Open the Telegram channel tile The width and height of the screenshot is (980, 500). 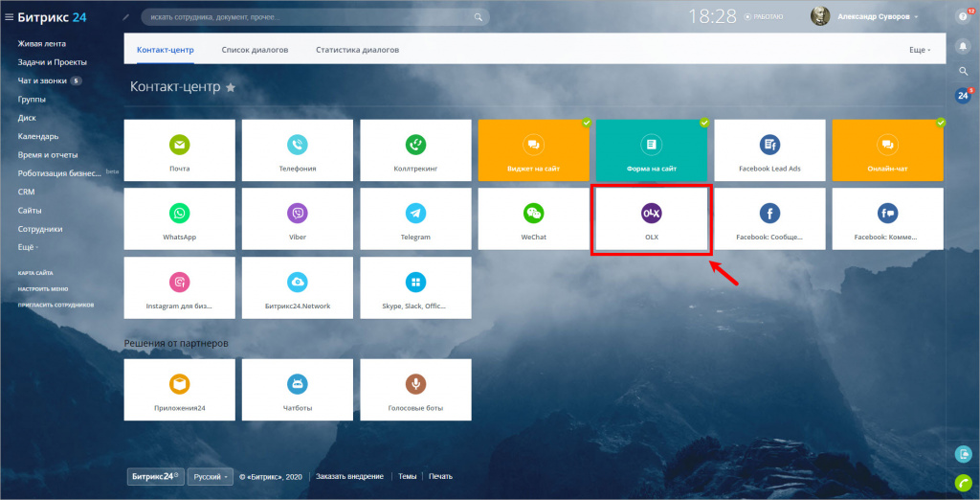415,219
